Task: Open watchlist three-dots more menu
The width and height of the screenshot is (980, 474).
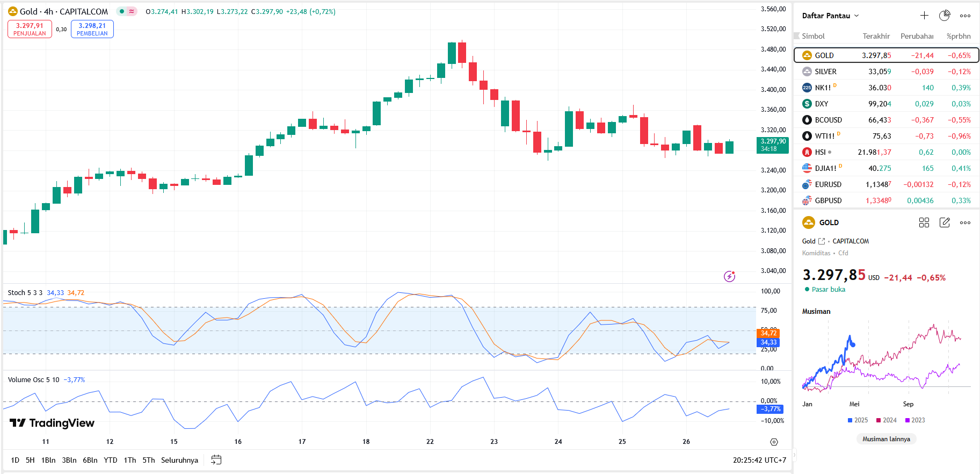Action: click(965, 16)
